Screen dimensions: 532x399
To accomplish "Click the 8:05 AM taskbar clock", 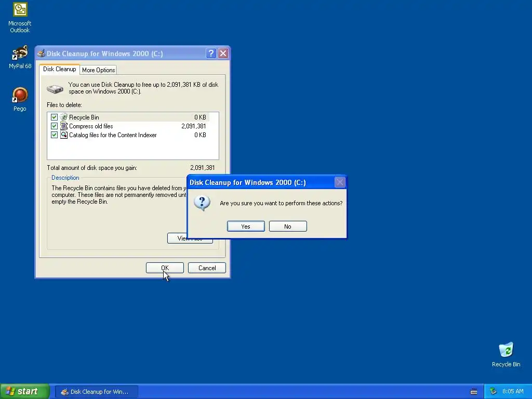I will point(513,392).
